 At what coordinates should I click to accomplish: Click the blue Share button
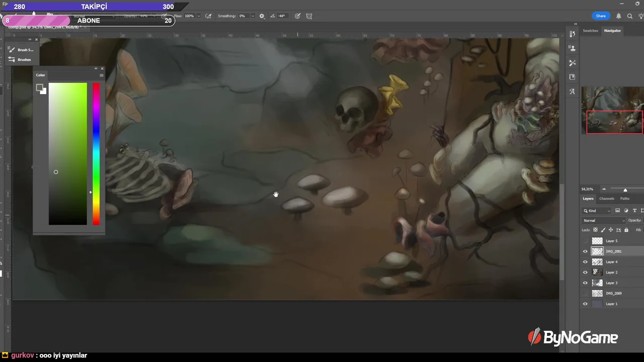point(601,16)
